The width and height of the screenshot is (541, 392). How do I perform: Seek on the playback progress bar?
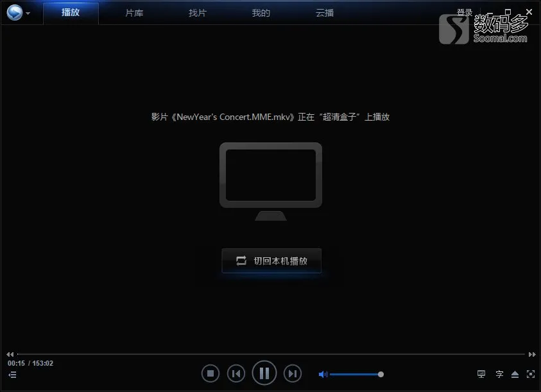[x=271, y=354]
